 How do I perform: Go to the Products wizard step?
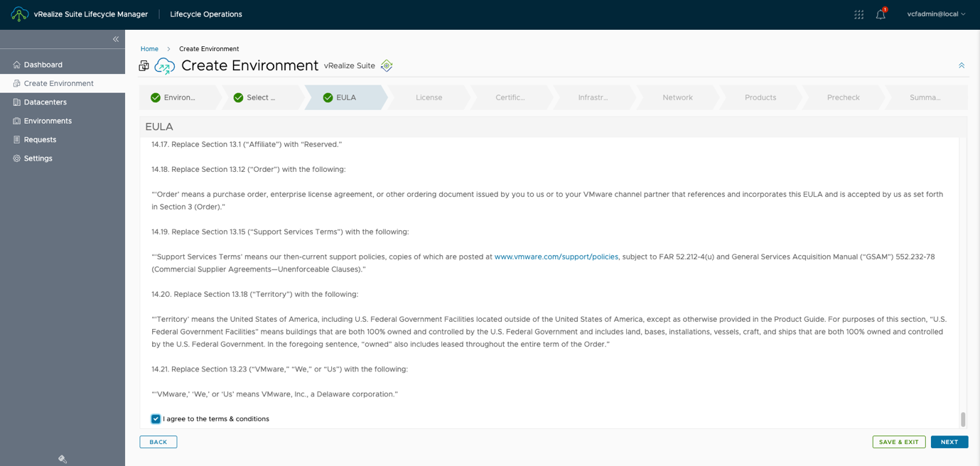[760, 97]
